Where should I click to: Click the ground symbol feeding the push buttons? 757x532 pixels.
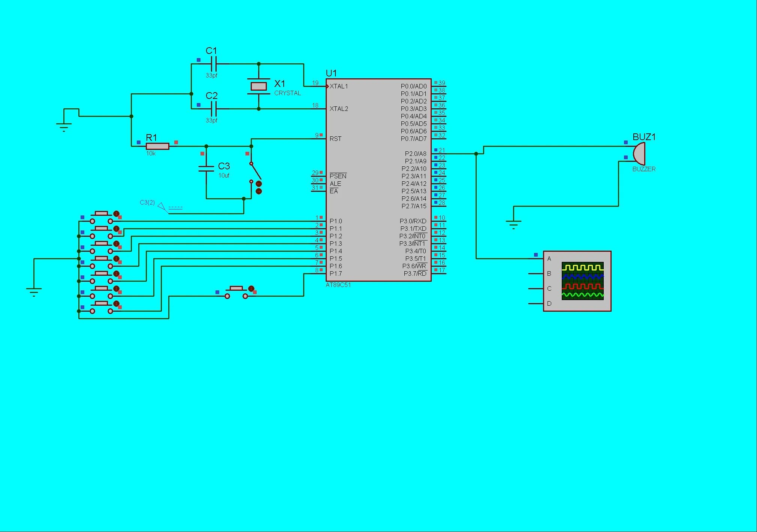click(x=34, y=291)
